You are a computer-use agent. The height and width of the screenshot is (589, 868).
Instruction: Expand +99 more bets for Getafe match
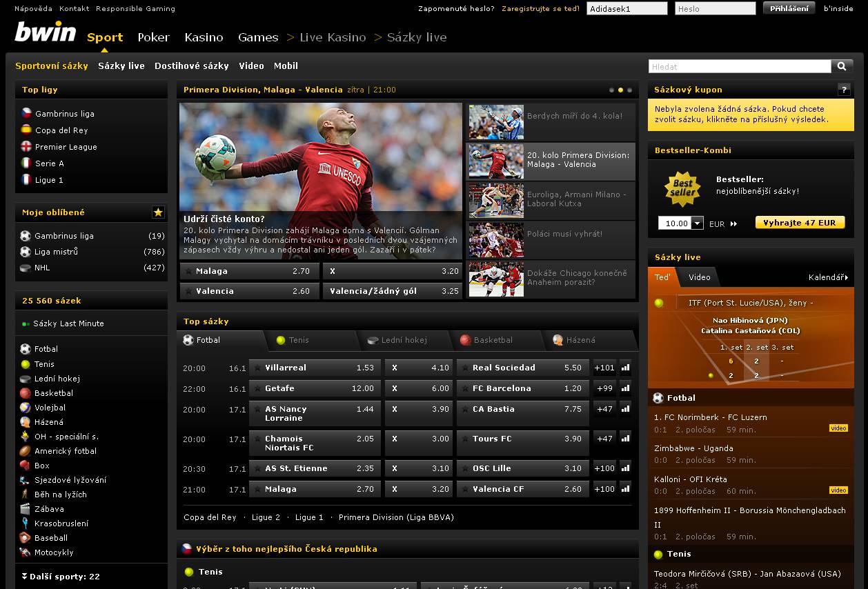[x=604, y=388]
